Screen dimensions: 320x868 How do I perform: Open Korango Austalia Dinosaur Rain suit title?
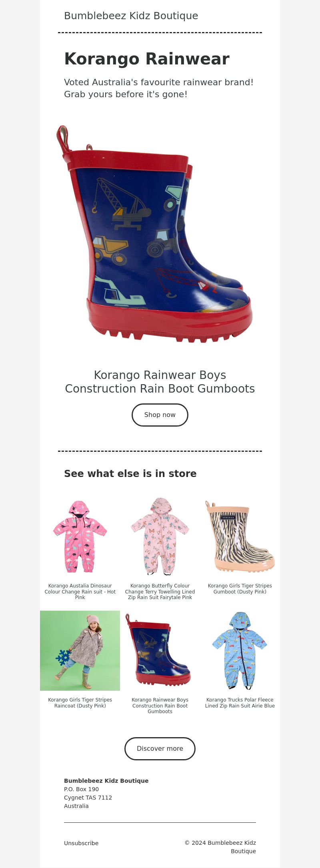point(80,591)
